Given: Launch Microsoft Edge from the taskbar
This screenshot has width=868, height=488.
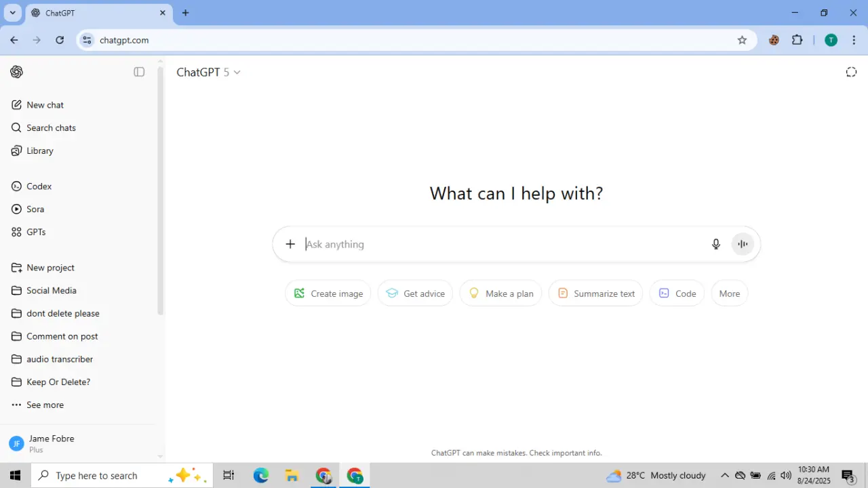Looking at the screenshot, I should click(x=261, y=476).
